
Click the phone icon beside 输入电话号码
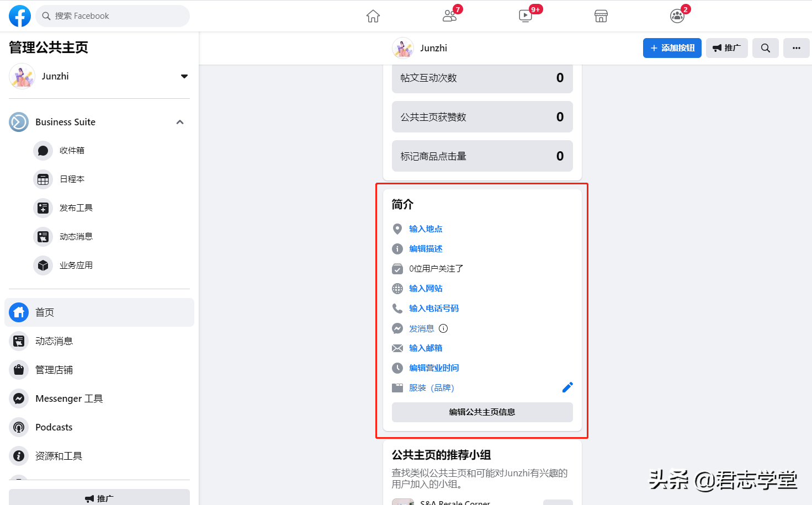click(x=397, y=309)
